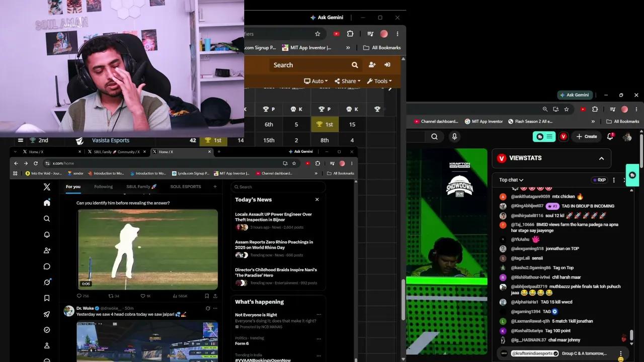This screenshot has height=362, width=644.
Task: Click YouTube page vertical scrollbar
Action: [641, 151]
